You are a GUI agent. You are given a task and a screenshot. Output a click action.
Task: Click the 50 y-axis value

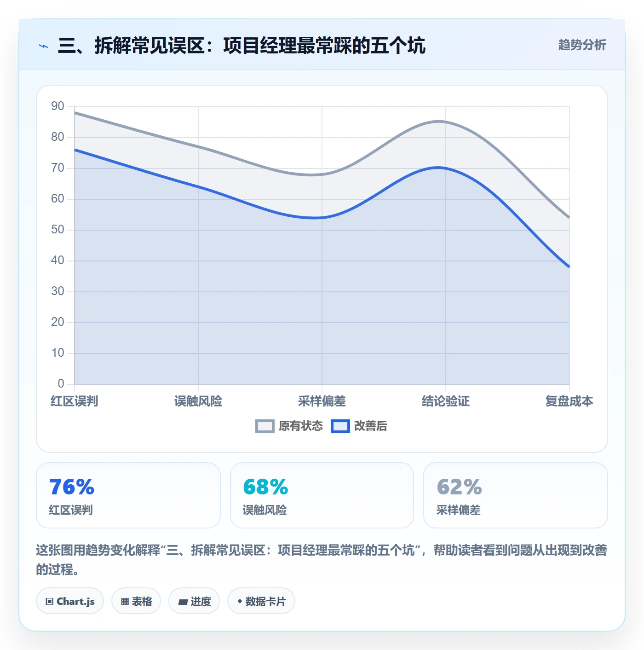click(57, 230)
